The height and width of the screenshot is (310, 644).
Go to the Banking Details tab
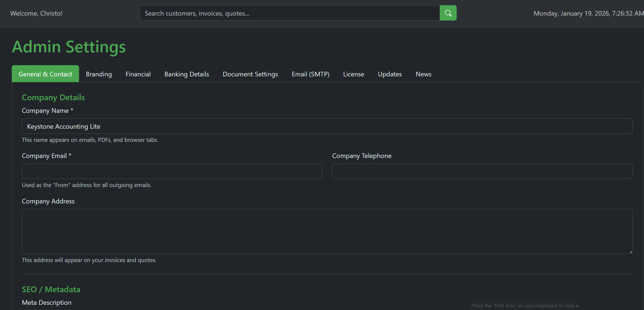tap(187, 74)
